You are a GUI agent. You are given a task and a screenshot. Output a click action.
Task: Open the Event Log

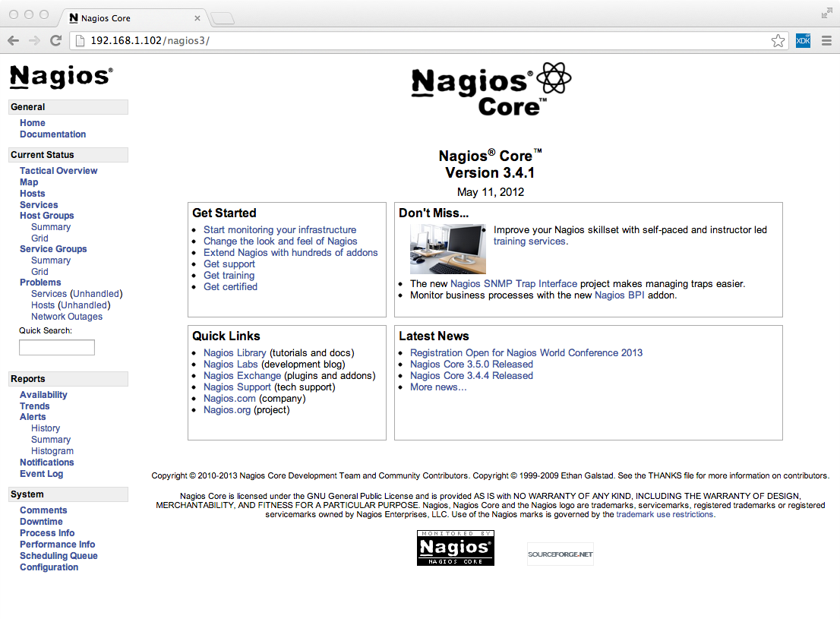pos(42,474)
